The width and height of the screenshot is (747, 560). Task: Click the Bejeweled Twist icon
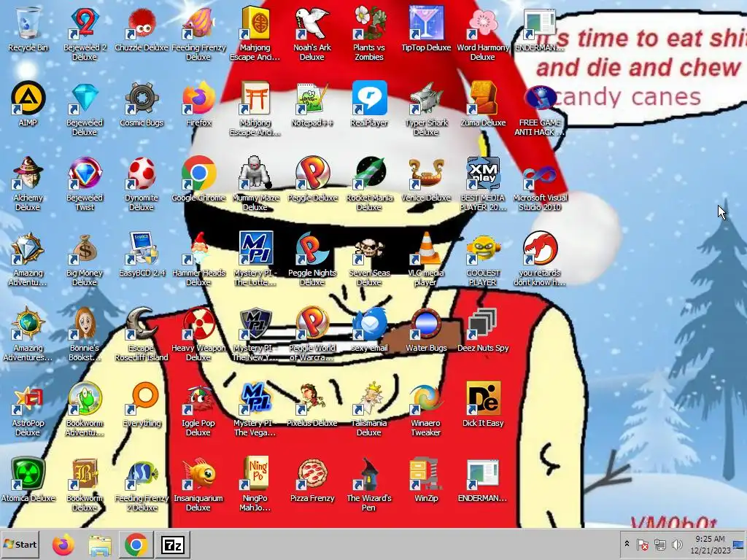tap(85, 184)
